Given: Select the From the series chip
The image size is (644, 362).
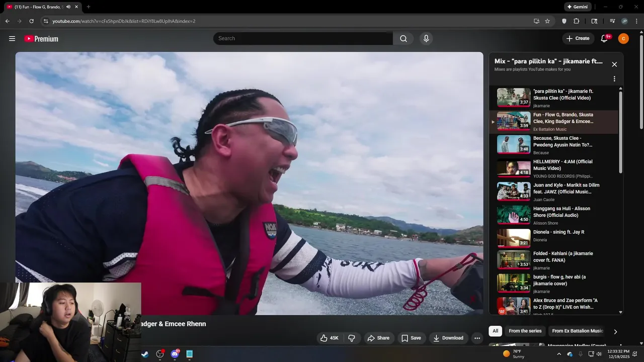Looking at the screenshot, I should 525,331.
